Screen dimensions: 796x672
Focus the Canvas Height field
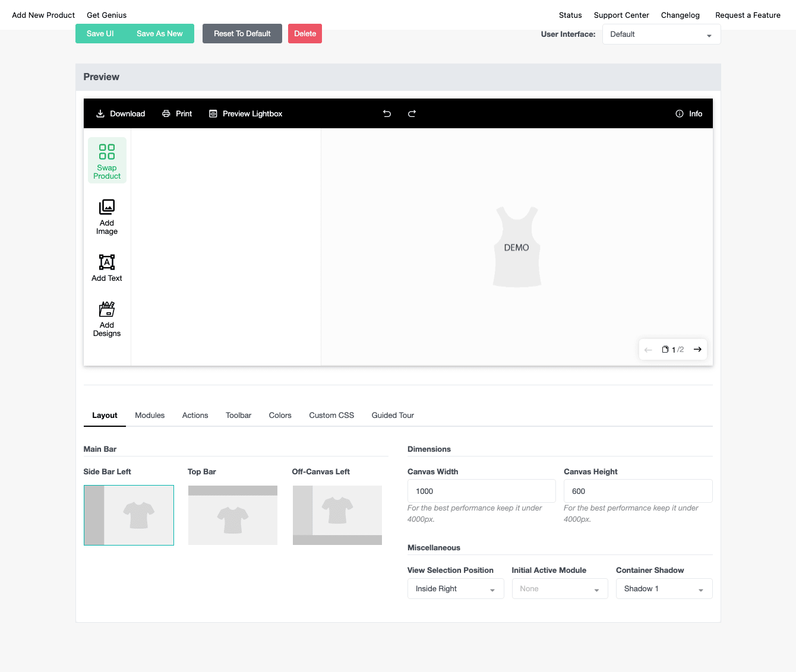[638, 491]
